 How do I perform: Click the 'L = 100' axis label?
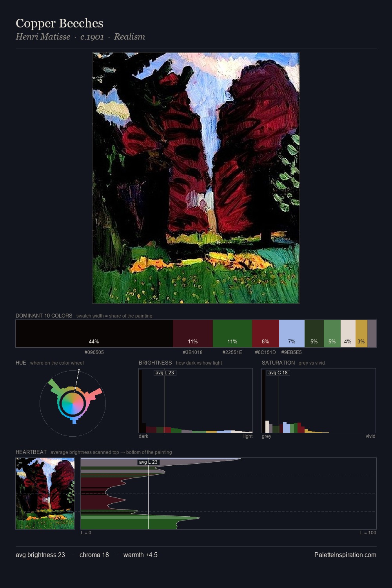tap(368, 533)
